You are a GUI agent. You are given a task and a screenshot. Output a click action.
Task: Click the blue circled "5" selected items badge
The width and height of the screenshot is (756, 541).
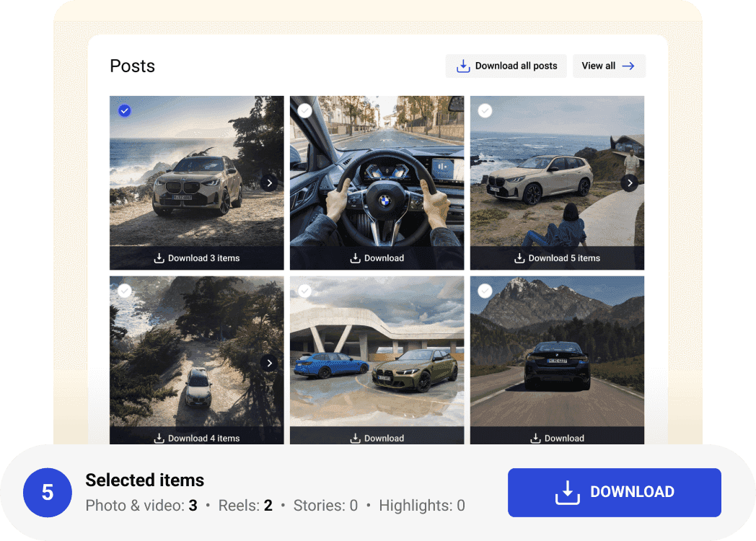tap(48, 492)
